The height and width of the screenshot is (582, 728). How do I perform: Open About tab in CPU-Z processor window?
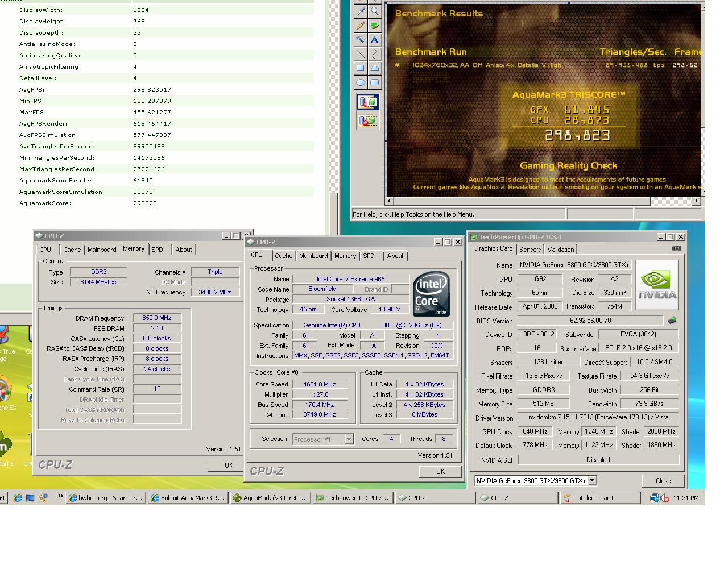coord(395,256)
